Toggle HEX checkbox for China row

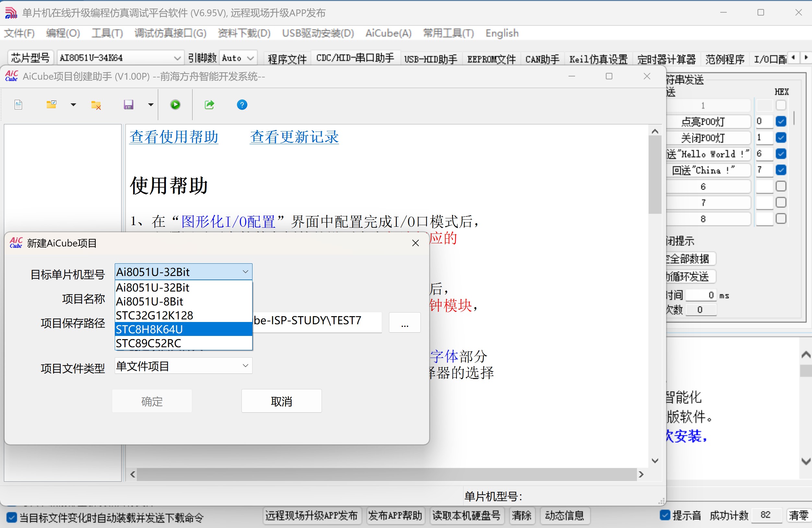click(781, 170)
